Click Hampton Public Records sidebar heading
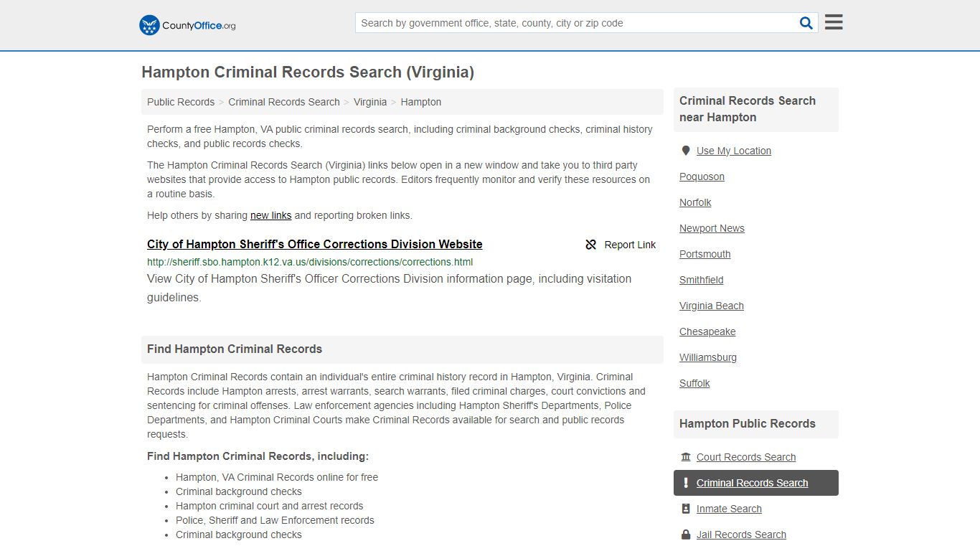Image resolution: width=980 pixels, height=551 pixels. tap(748, 423)
